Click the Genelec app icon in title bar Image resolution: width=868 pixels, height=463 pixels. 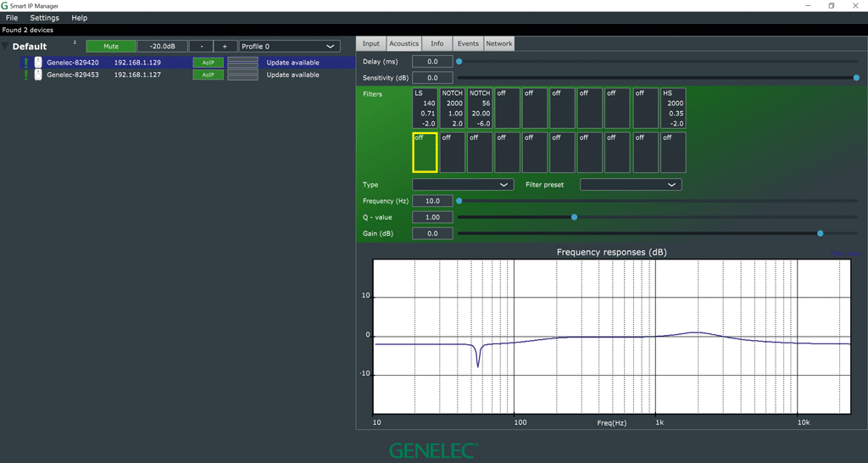pyautogui.click(x=4, y=6)
